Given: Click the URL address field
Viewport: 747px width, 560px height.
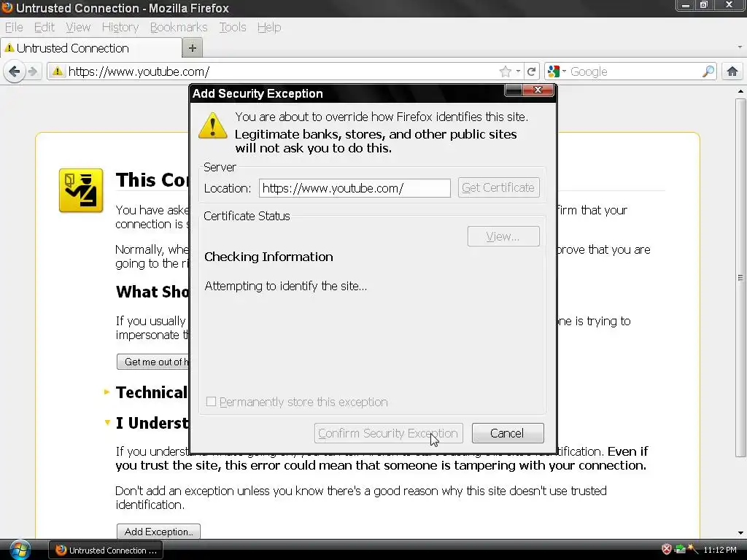Looking at the screenshot, I should tap(281, 72).
